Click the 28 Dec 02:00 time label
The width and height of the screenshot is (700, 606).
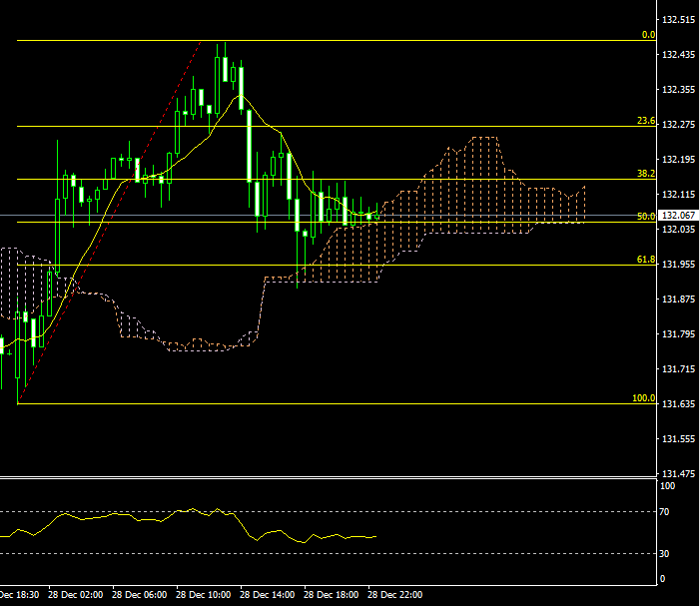point(75,595)
